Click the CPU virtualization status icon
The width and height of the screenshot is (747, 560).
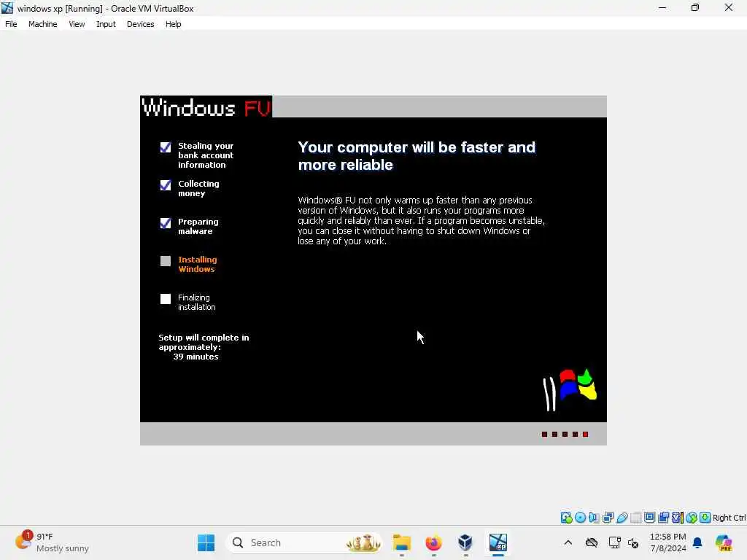pyautogui.click(x=678, y=517)
